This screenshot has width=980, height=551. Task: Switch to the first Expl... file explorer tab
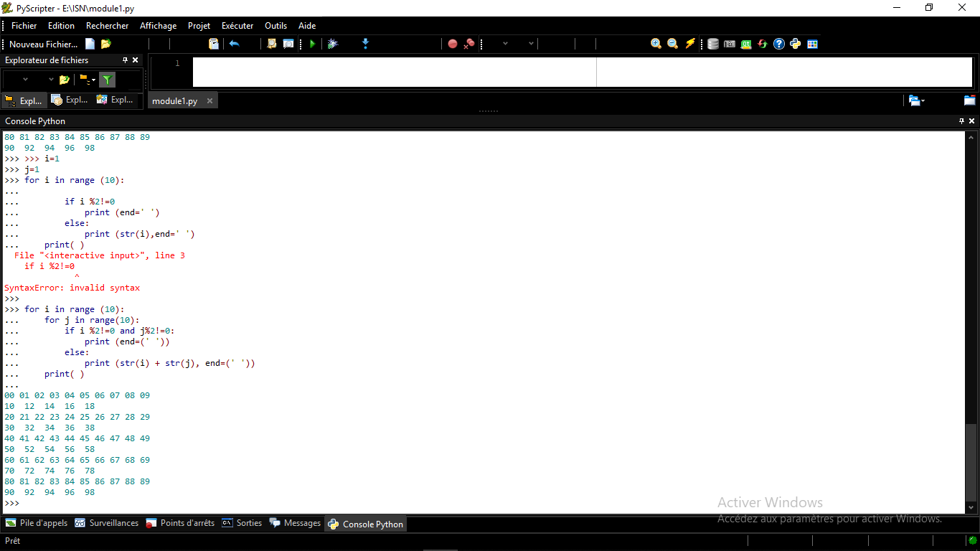(24, 100)
